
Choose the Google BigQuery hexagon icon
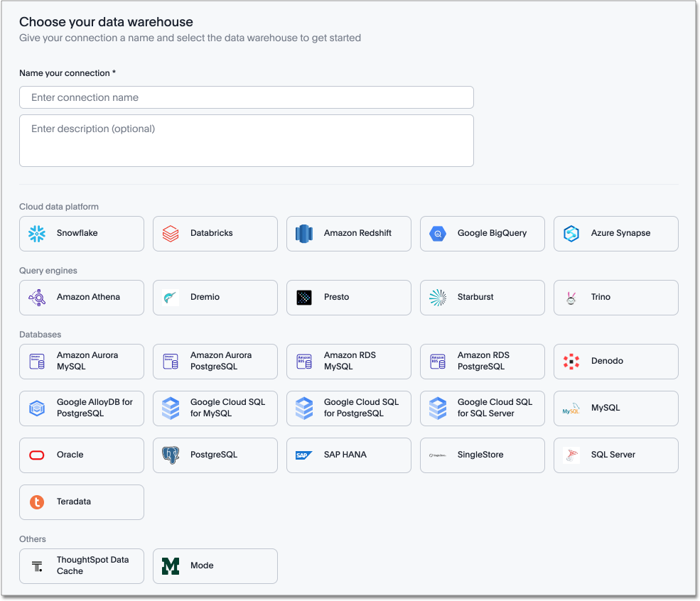point(438,234)
